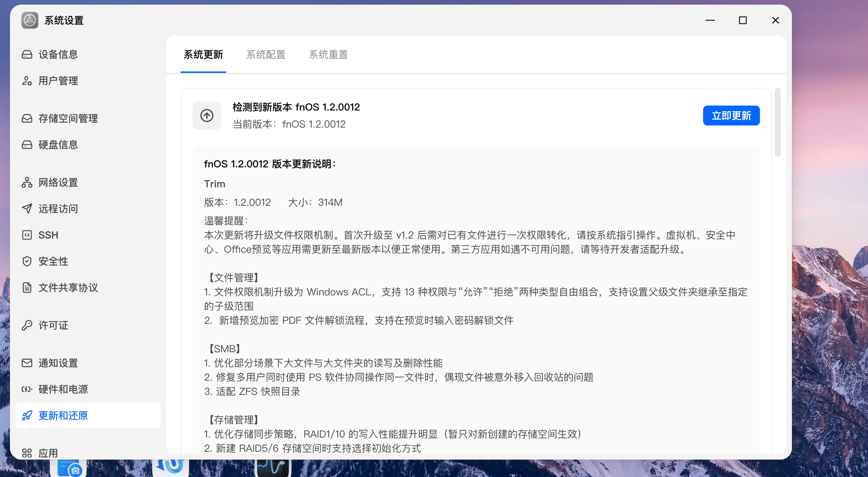Select 更新和还原 in sidebar

88,416
